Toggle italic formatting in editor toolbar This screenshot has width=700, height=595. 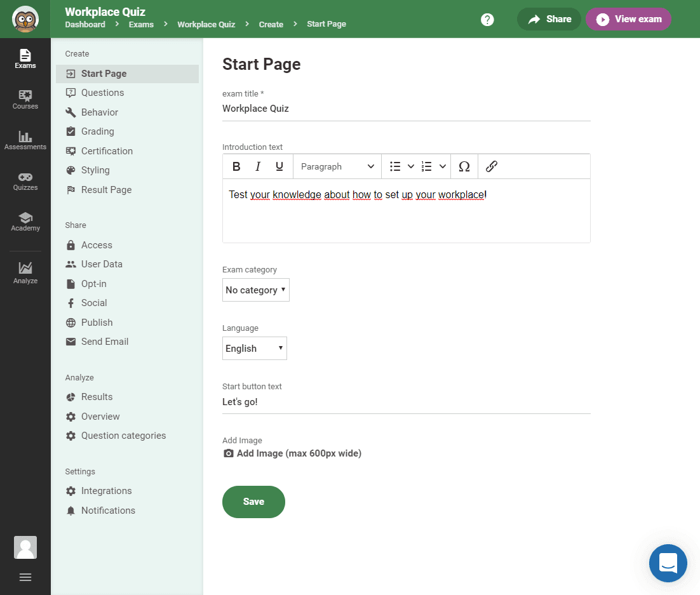[258, 166]
